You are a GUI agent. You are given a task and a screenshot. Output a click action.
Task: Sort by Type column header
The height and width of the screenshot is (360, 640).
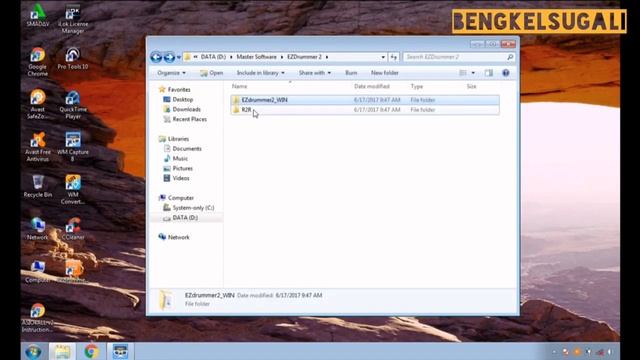click(x=417, y=87)
